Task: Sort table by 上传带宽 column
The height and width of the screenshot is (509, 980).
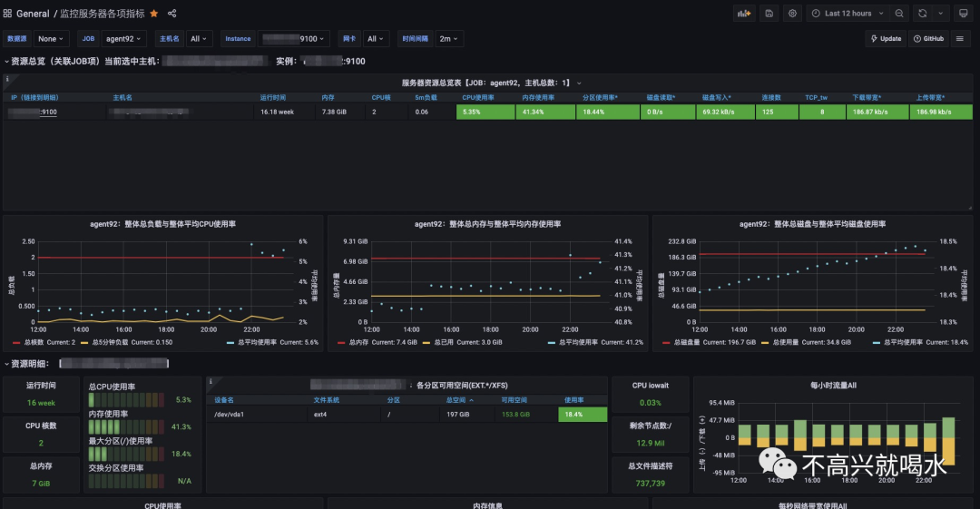Action: point(931,98)
